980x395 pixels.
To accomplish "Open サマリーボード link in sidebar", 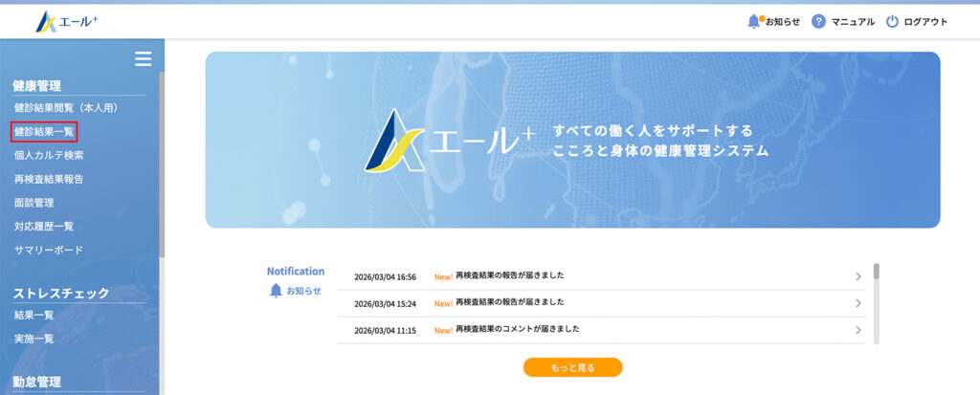I will [49, 251].
